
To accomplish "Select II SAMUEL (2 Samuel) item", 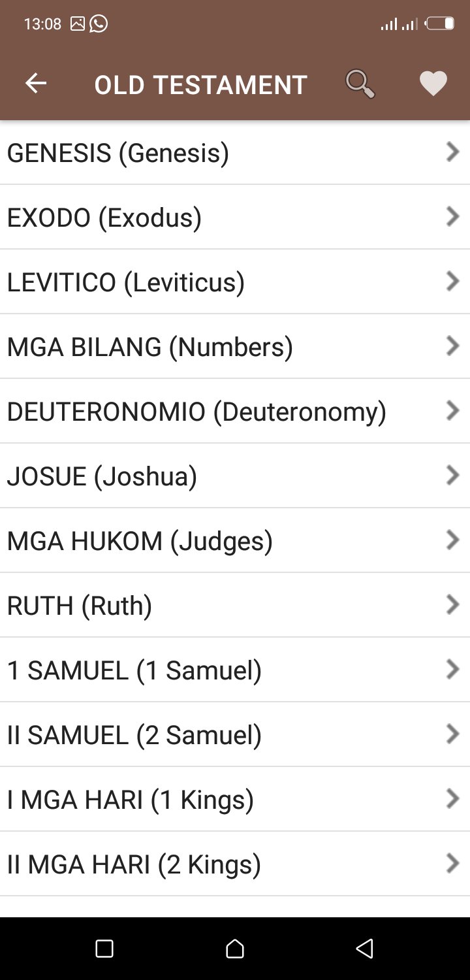I will [134, 734].
